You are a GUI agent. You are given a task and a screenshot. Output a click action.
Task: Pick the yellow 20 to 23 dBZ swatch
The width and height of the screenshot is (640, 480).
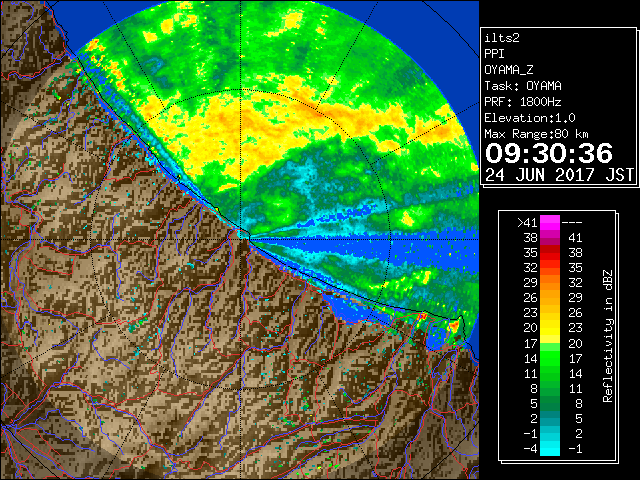pos(550,328)
